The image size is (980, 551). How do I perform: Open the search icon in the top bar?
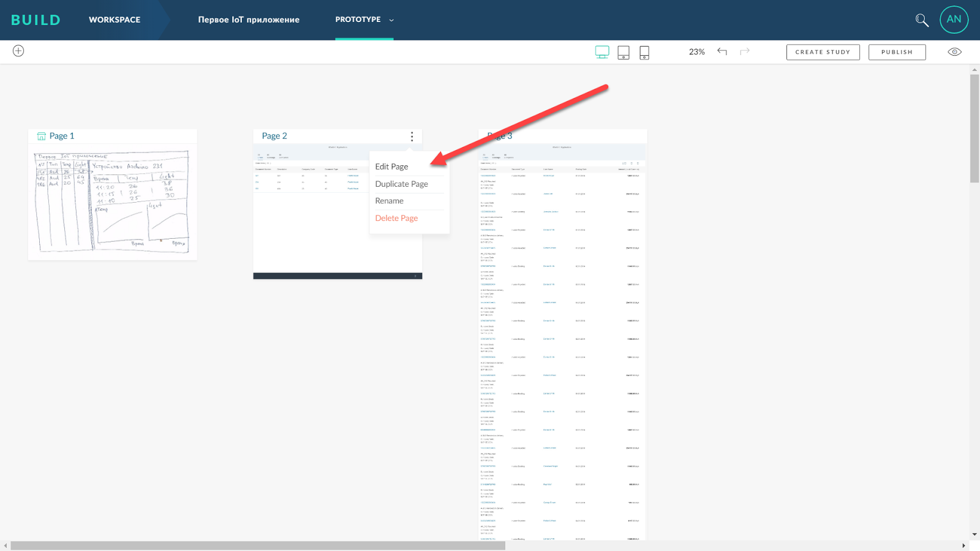click(x=922, y=20)
